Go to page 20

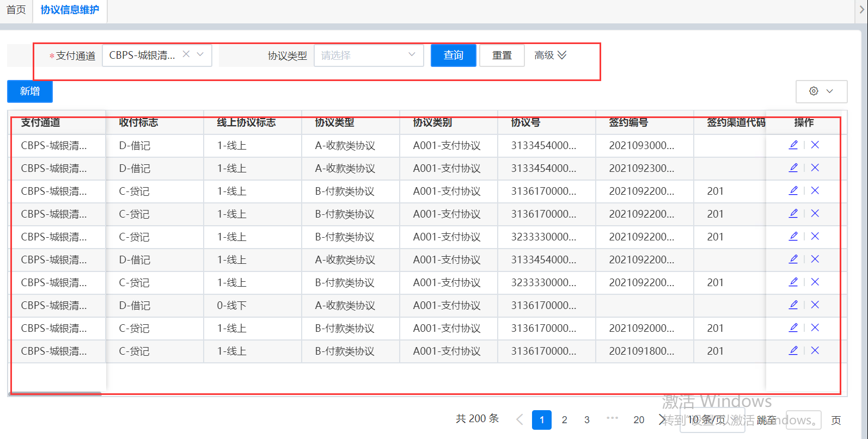click(639, 419)
